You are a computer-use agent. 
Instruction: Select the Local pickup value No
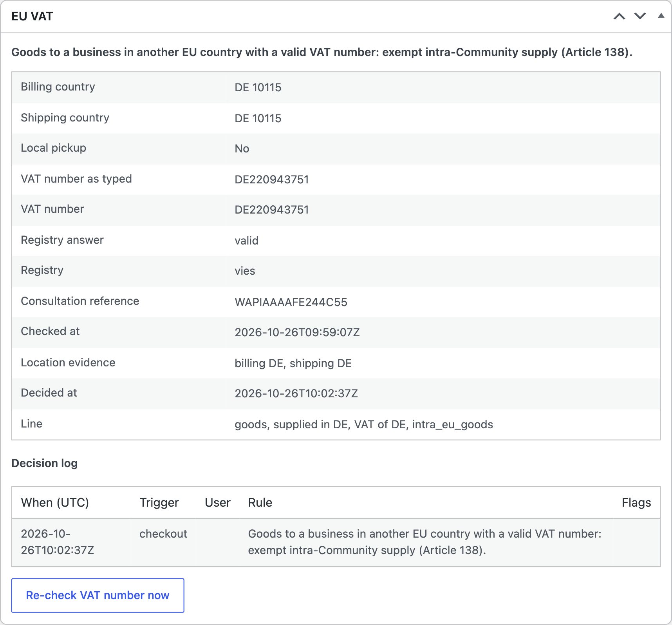[x=242, y=149]
